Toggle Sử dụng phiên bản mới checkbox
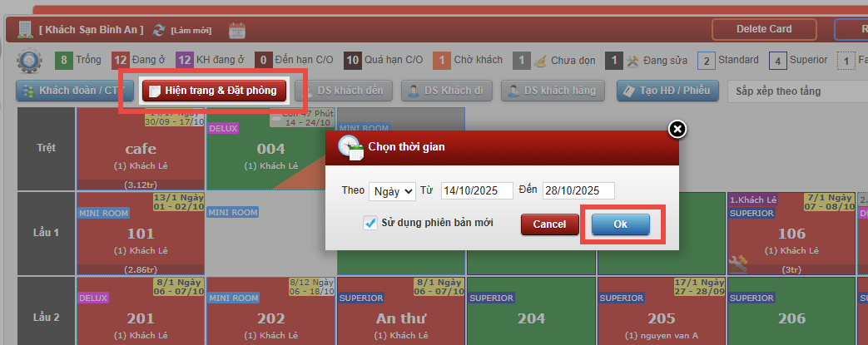Viewport: 868px width, 345px height. [370, 223]
